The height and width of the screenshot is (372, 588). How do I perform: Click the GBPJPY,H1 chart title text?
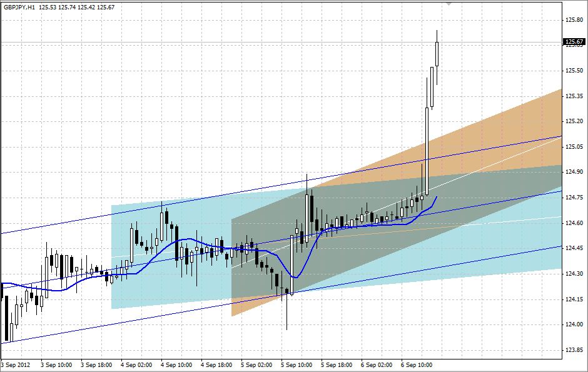pyautogui.click(x=19, y=7)
